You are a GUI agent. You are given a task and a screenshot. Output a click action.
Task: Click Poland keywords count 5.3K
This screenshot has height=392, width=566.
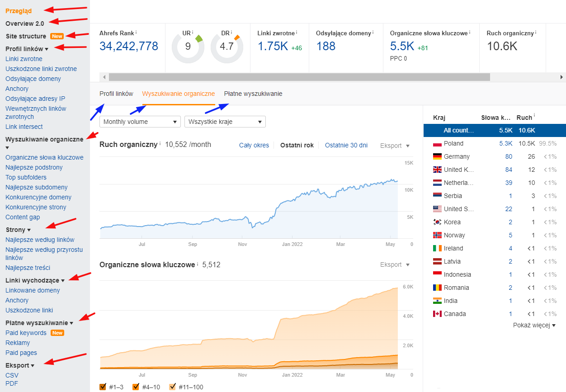click(x=506, y=143)
